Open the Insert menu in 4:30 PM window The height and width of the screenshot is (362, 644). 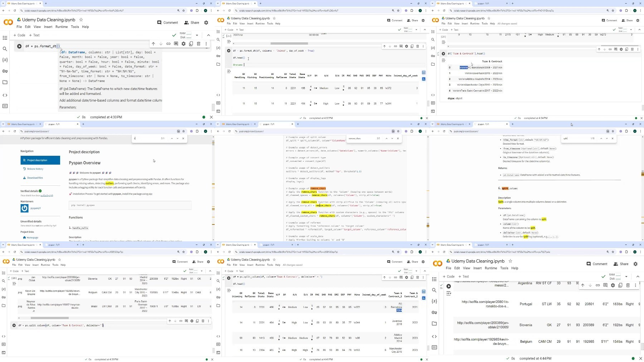click(48, 27)
